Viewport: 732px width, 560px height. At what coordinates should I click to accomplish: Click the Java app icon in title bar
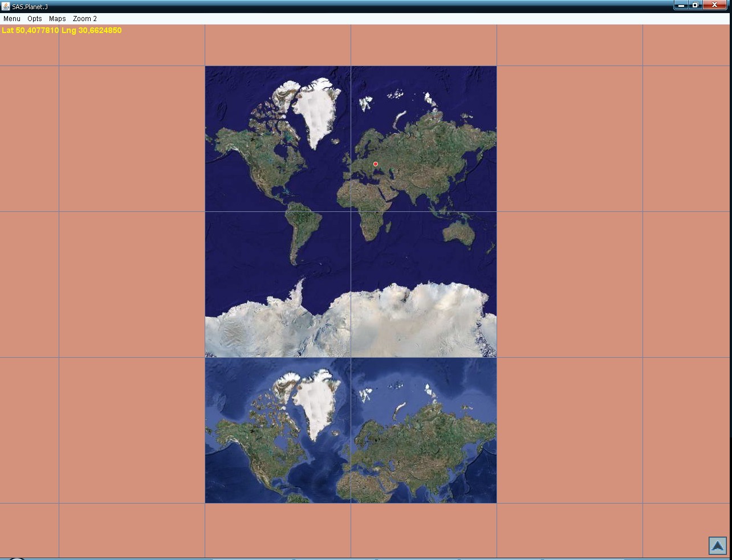click(6, 6)
